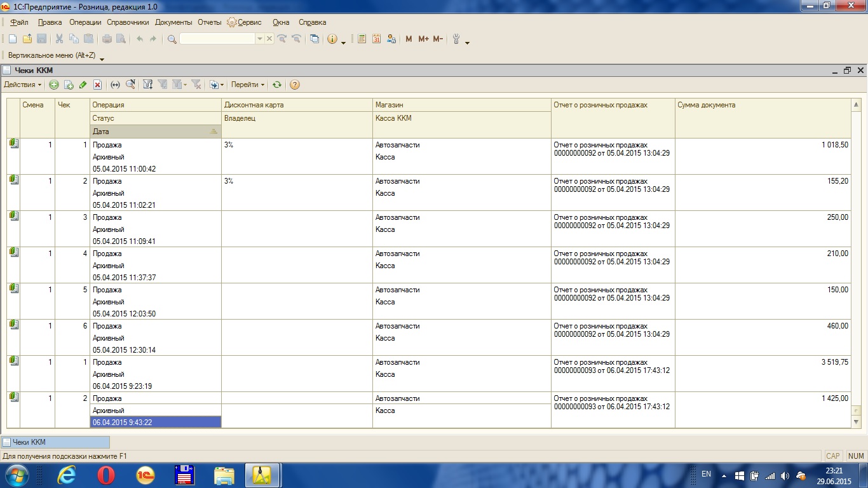This screenshot has height=488, width=868.
Task: Click the search by number icon
Action: pos(130,85)
